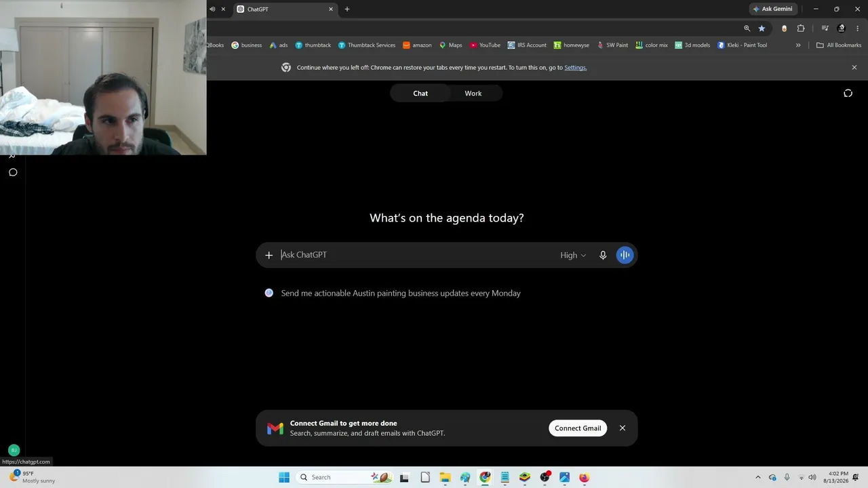Open the Maps bookmark

(450, 45)
